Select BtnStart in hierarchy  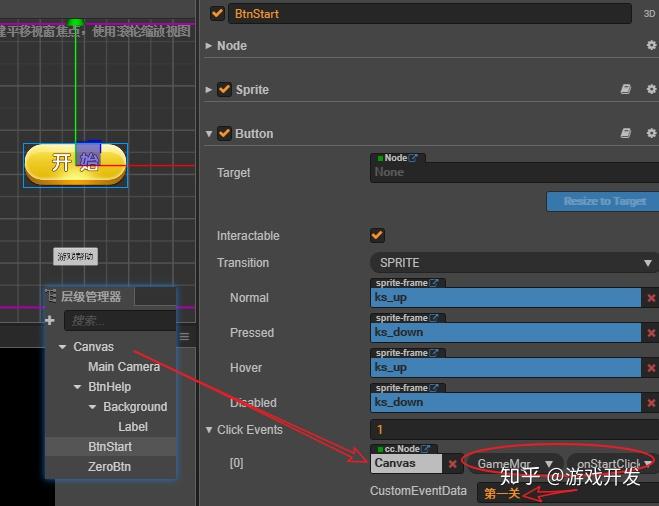110,446
